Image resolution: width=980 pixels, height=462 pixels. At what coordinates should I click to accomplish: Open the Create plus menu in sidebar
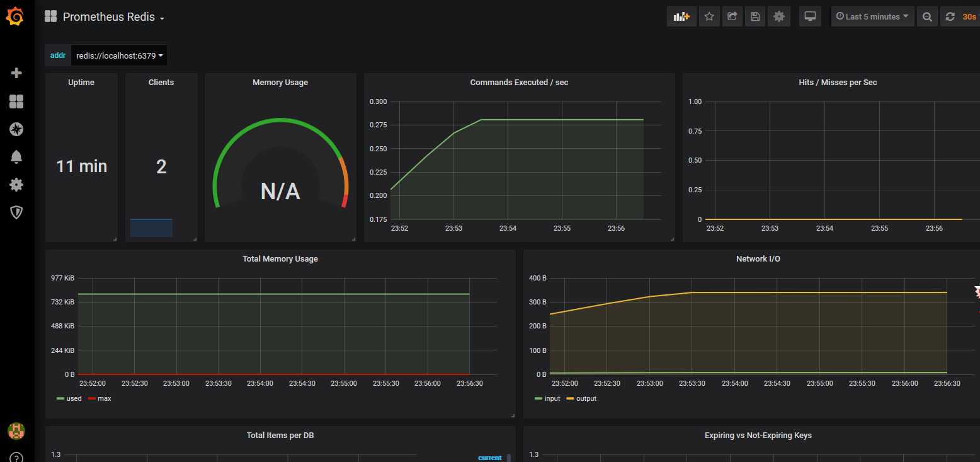pos(17,73)
